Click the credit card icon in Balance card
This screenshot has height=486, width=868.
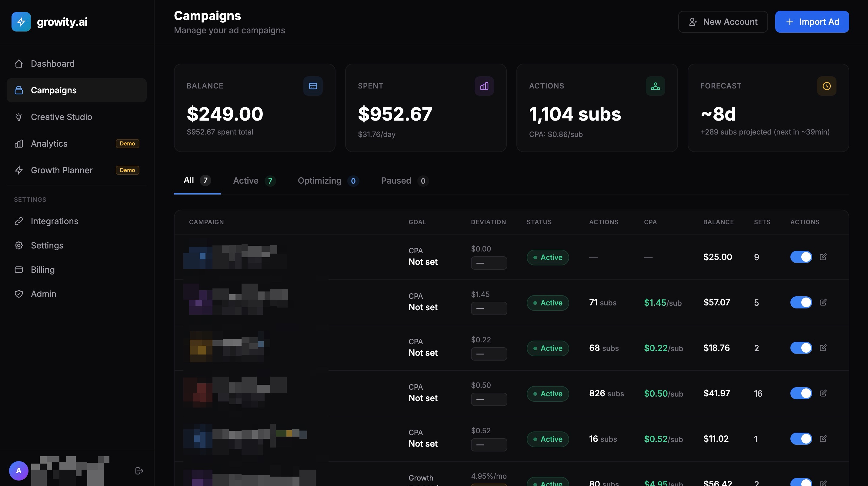313,86
